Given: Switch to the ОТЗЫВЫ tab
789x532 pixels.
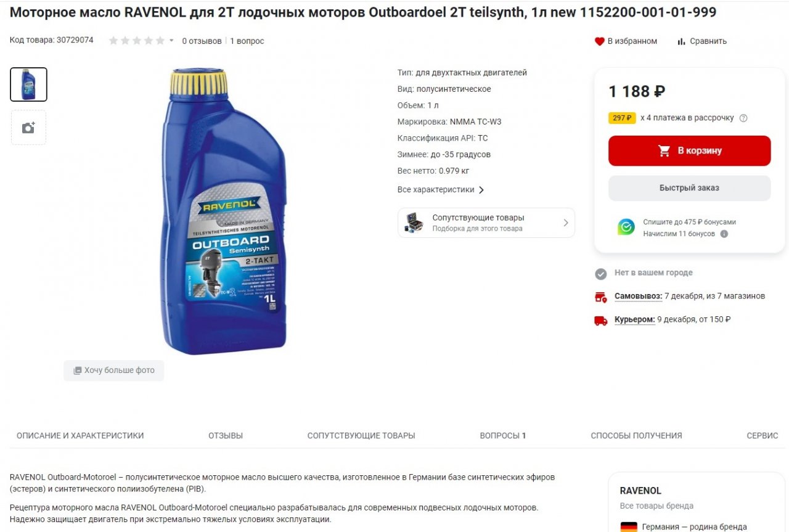Looking at the screenshot, I should [226, 435].
